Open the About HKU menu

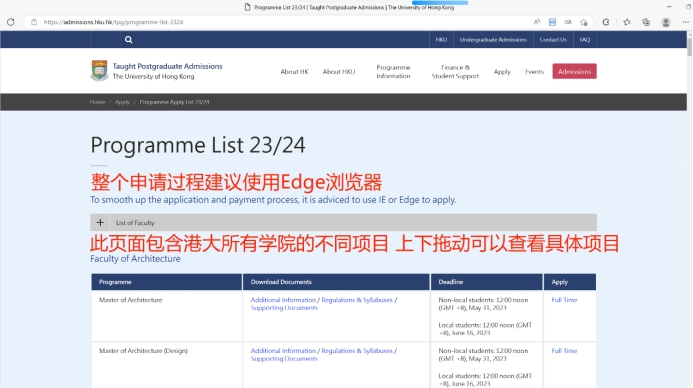click(339, 72)
